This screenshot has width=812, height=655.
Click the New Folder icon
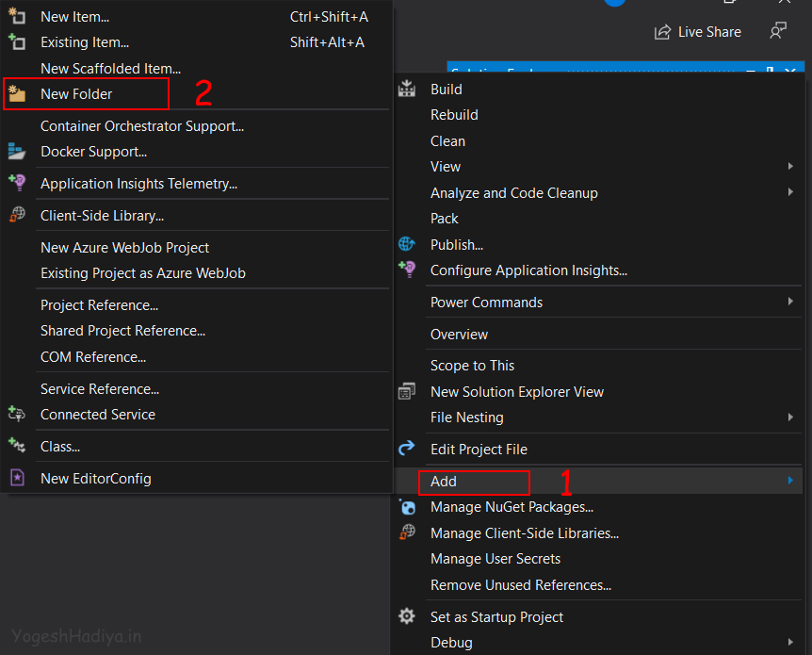point(17,94)
